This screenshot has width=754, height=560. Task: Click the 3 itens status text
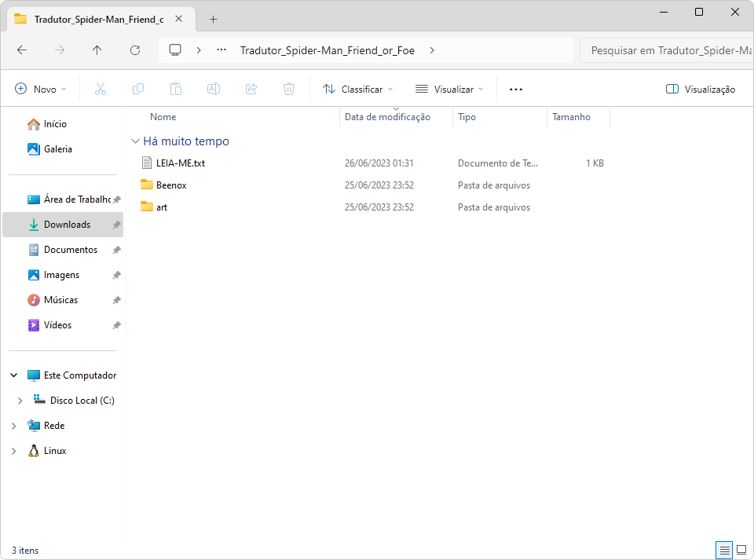tap(25, 551)
